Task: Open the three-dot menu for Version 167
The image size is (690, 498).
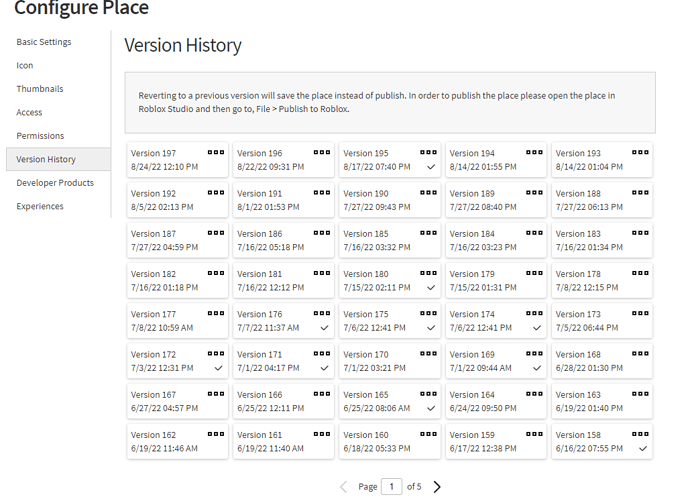Action: [x=216, y=394]
